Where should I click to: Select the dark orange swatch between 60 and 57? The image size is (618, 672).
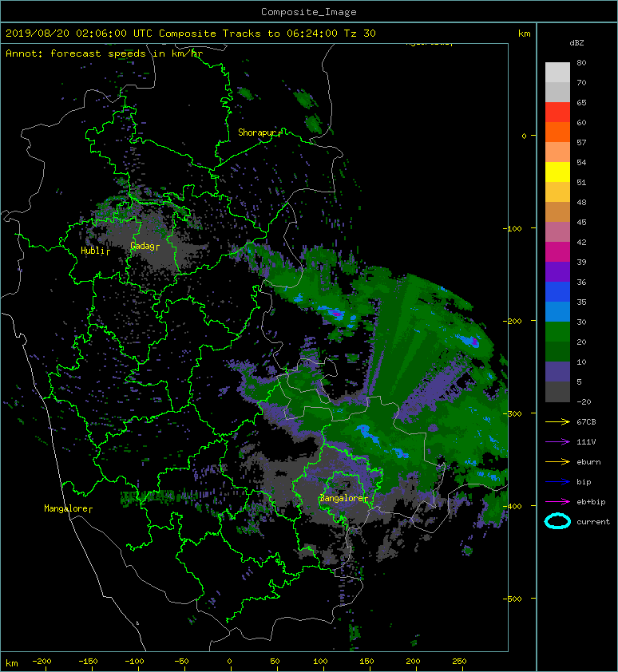[557, 132]
